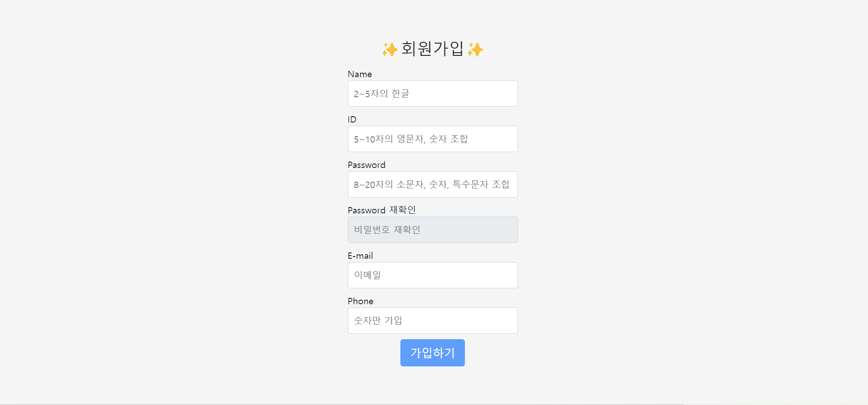Click the 이메일 placeholder text
Image resolution: width=868 pixels, height=405 pixels.
tap(368, 275)
